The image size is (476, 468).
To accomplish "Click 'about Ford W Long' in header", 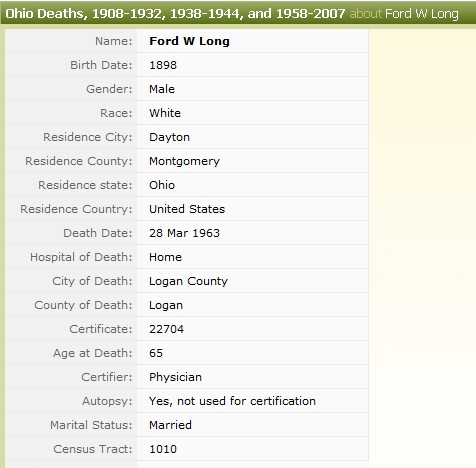I will 404,14.
